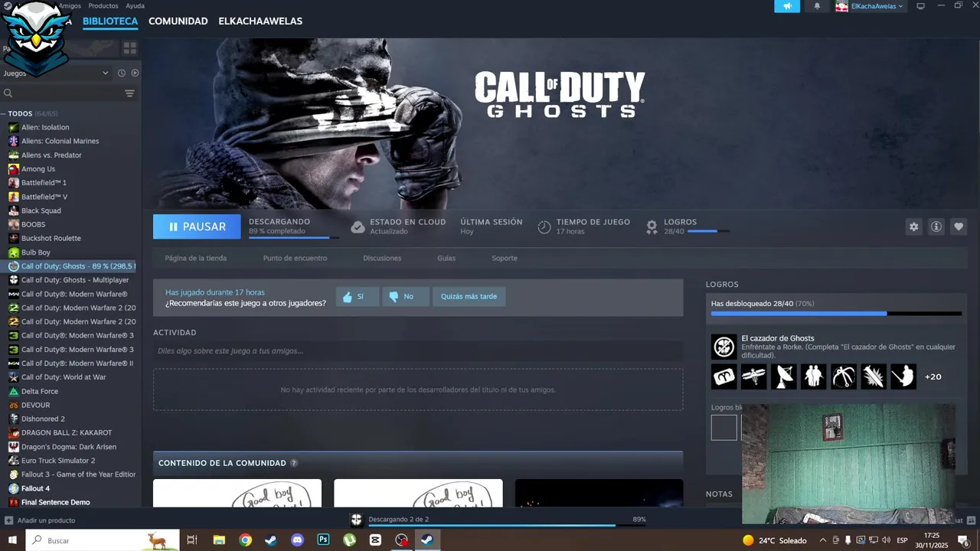
Task: Open the +20 more achievements
Action: (933, 377)
